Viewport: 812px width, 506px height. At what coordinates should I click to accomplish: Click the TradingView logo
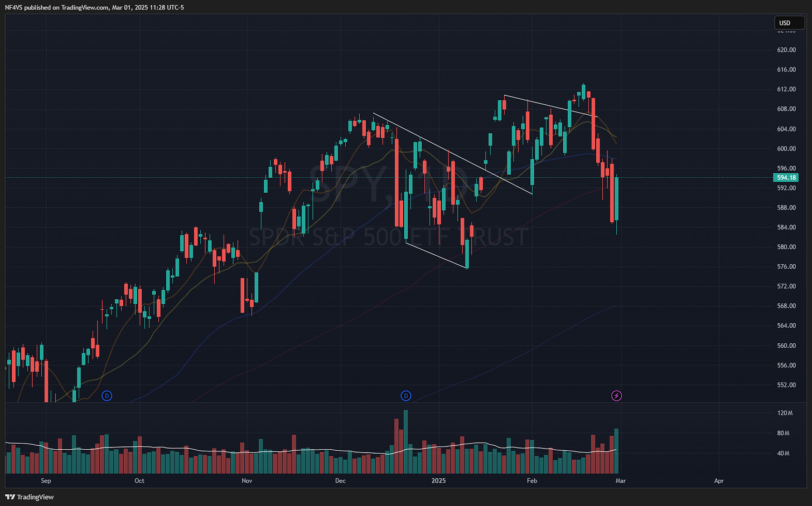pyautogui.click(x=30, y=497)
